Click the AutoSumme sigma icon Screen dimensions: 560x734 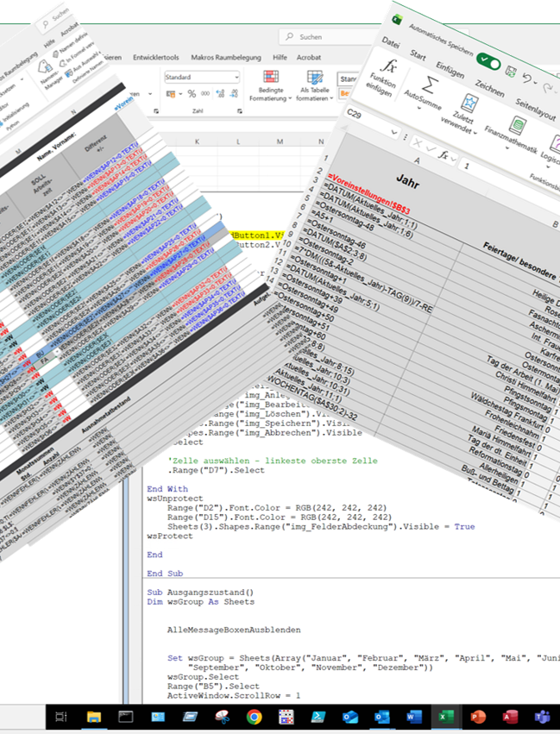coord(430,85)
